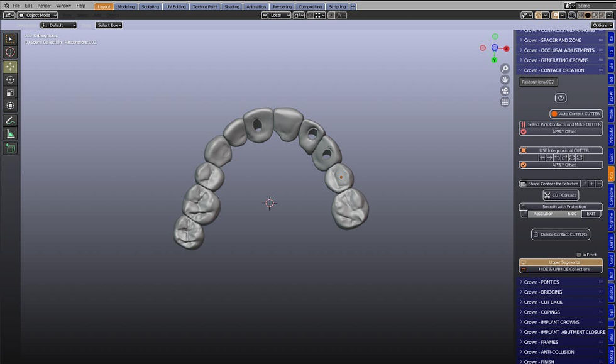Click the EXIT button beside Resolution
616x364 pixels.
[x=591, y=214]
